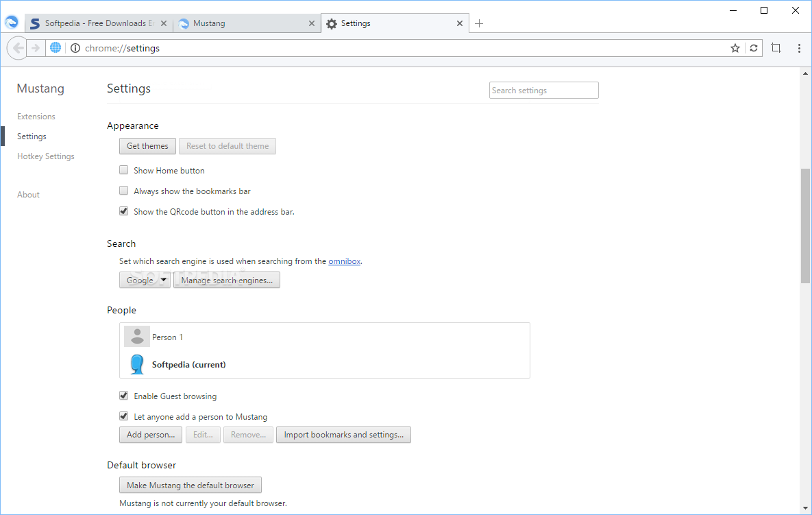Screen dimensions: 812x515
Task: Close the Settings tab
Action: 459,23
